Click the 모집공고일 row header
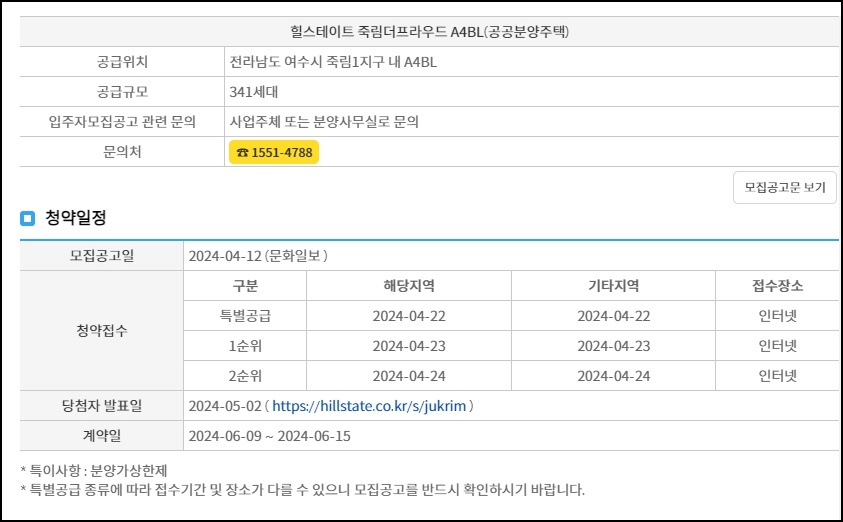The image size is (843, 522). (x=102, y=255)
